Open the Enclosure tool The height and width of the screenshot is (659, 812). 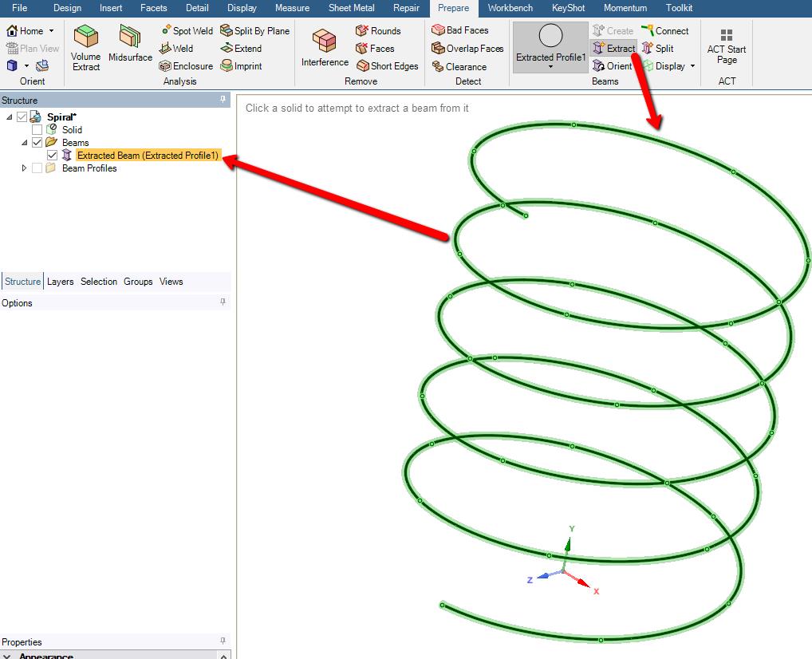pos(186,65)
